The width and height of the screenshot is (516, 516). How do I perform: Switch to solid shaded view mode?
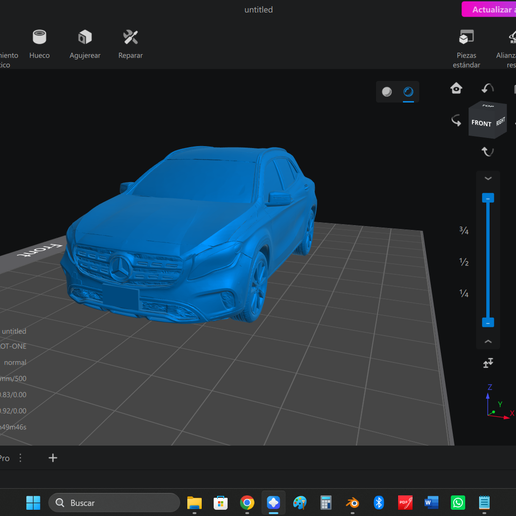point(387,92)
